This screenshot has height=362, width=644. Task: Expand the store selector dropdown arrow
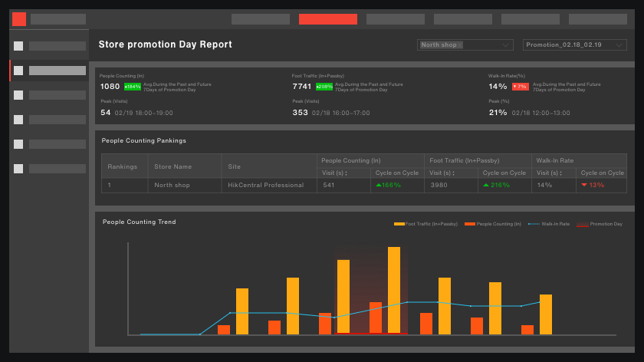tap(505, 45)
